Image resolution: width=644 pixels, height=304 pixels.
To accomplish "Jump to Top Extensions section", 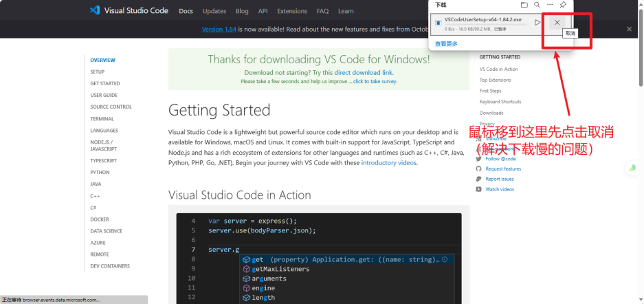I will (x=496, y=80).
